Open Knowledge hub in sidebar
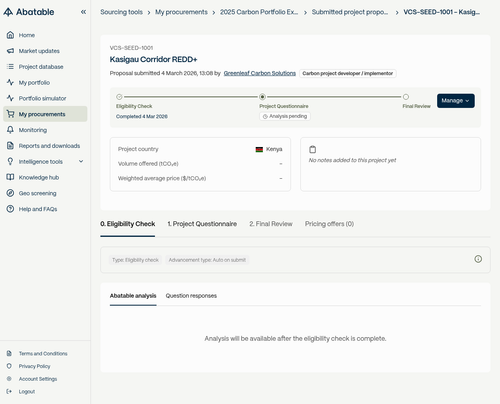This screenshot has width=500, height=404. 45,177
